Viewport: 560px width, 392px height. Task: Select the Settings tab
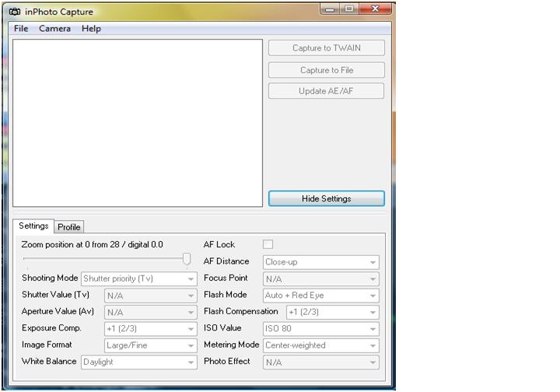(x=33, y=226)
